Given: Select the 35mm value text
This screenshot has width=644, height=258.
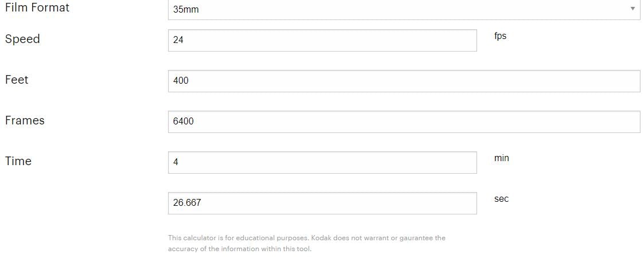Looking at the screenshot, I should tap(186, 10).
